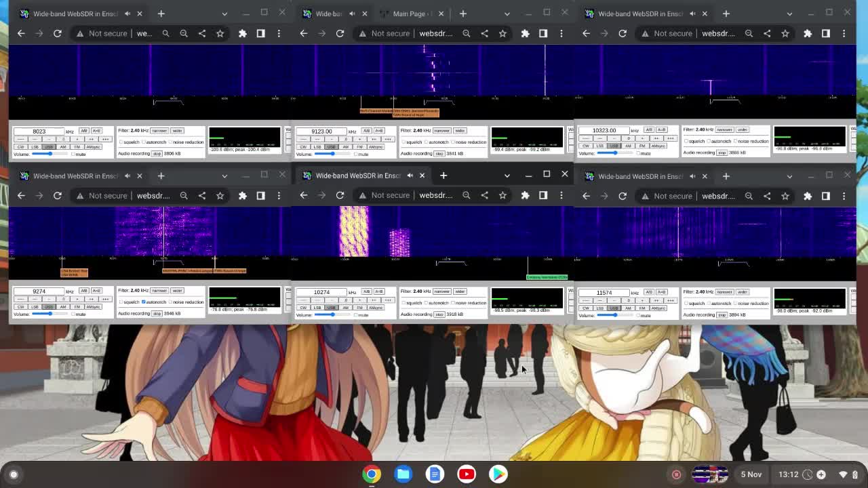
Task: Enable squelch in the 10323 kHz window
Action: [686, 142]
